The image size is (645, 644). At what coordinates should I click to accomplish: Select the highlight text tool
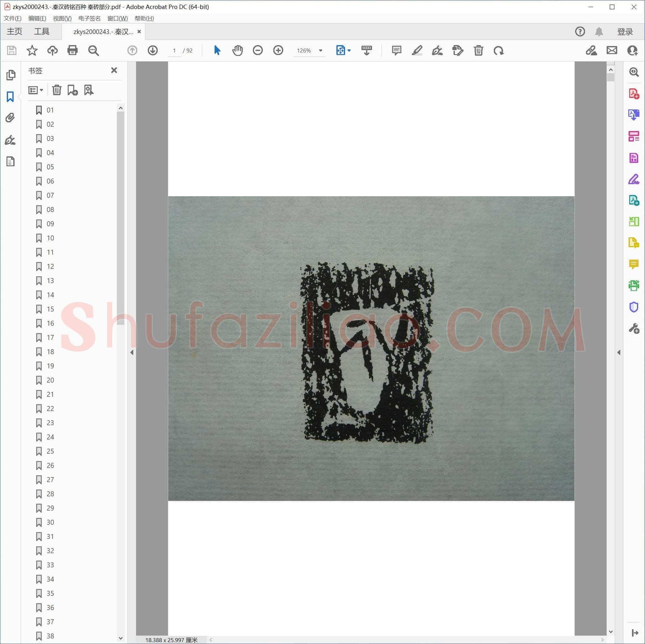coord(417,50)
